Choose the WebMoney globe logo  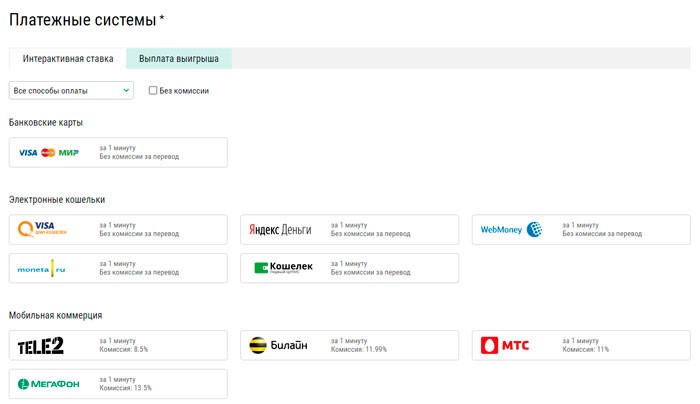534,229
